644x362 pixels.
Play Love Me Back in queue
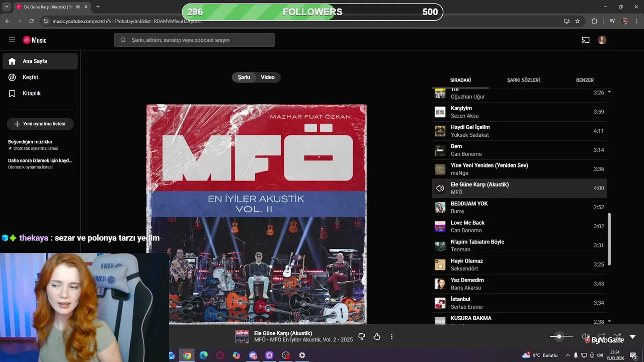pos(519,226)
